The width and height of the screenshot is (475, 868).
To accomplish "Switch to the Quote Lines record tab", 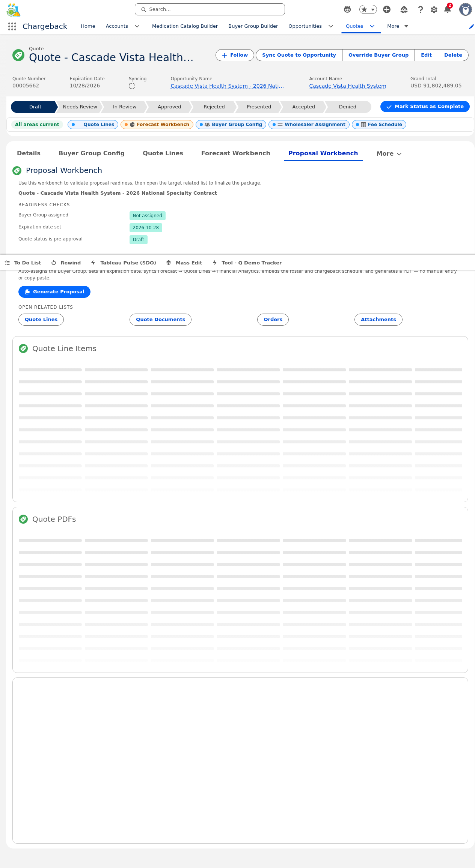I will pos(163,153).
